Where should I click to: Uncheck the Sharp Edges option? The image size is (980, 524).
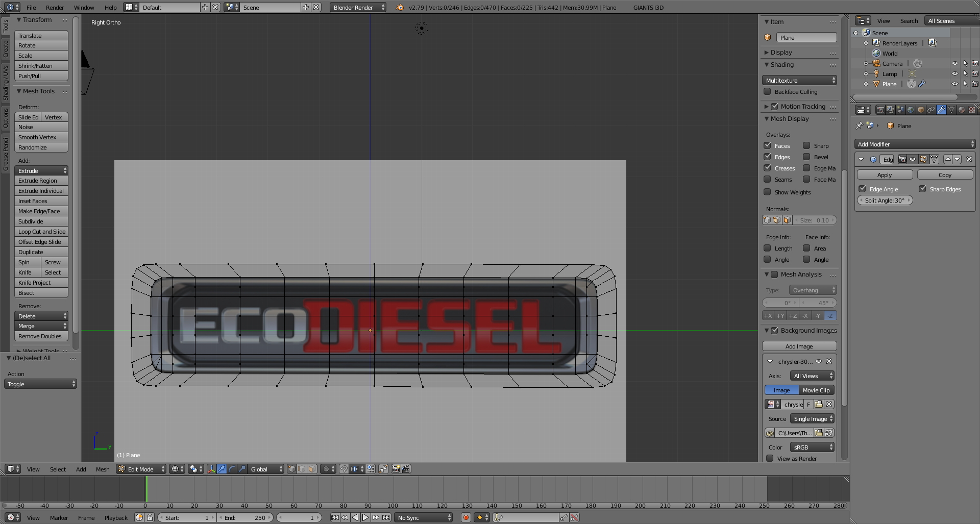pos(923,189)
